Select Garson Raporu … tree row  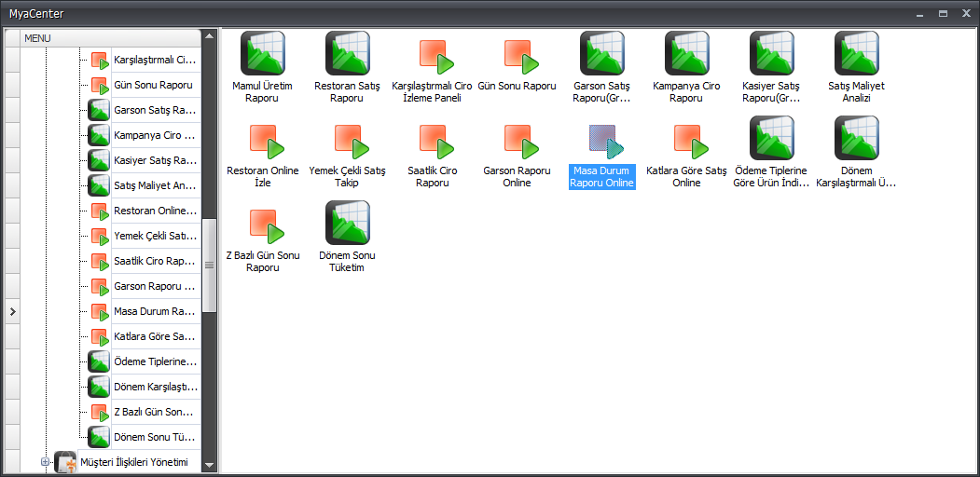coord(156,286)
